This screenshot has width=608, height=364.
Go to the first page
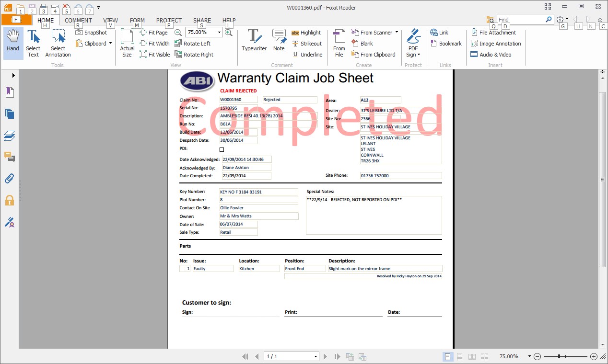(246, 356)
